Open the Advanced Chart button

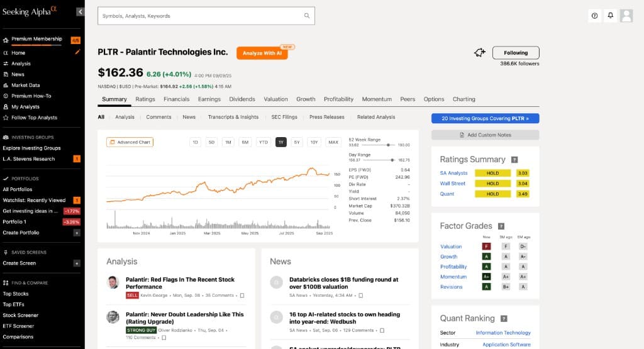(x=130, y=142)
